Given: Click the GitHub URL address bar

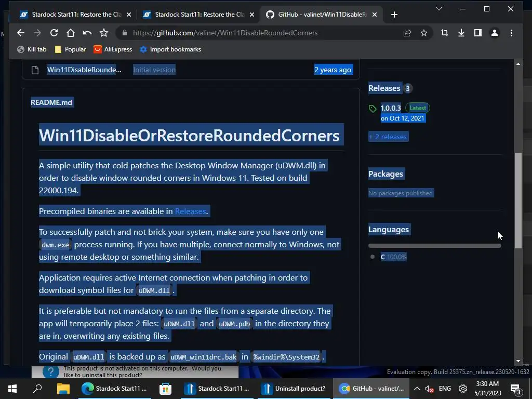Looking at the screenshot, I should 225,33.
